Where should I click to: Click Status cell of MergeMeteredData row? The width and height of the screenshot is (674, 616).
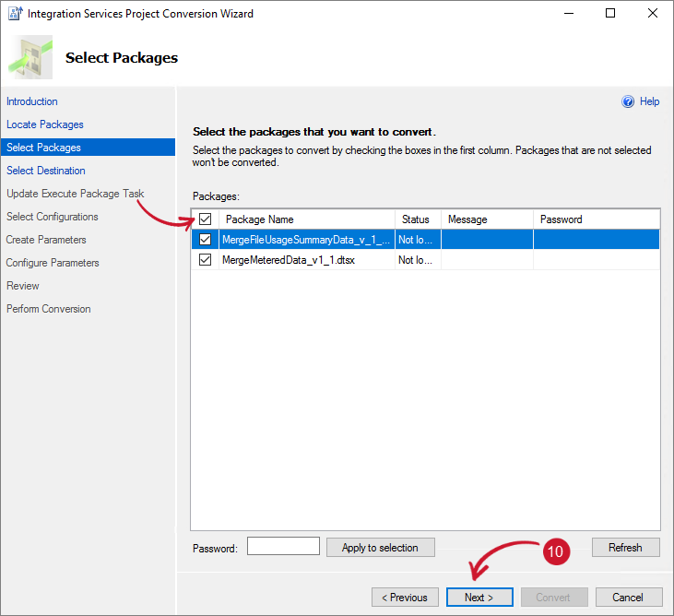pyautogui.click(x=418, y=260)
